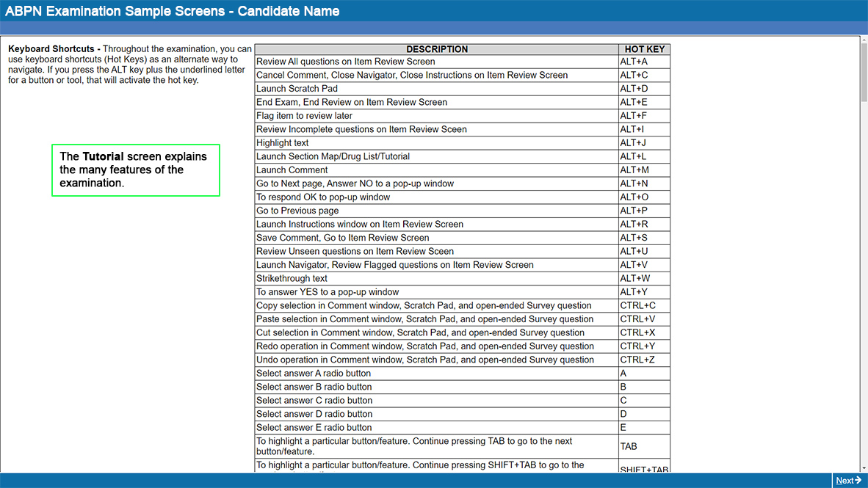
Task: Click the vertical scrollbar up arrow
Action: coord(864,41)
